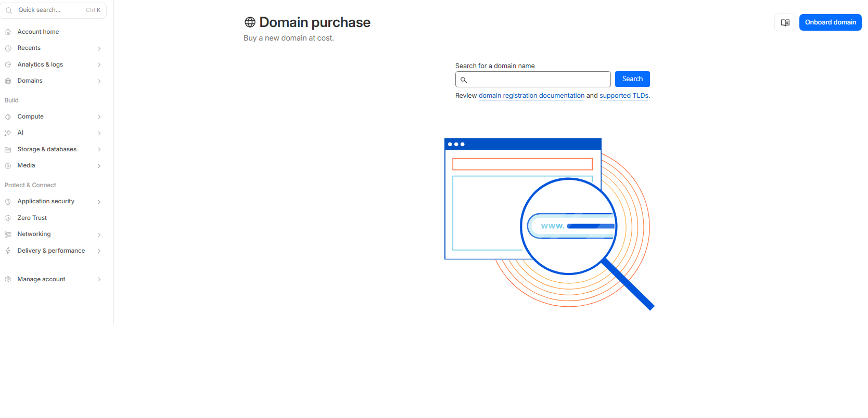Click the Onboard domain button
Image resolution: width=868 pixels, height=418 pixels.
(830, 22)
